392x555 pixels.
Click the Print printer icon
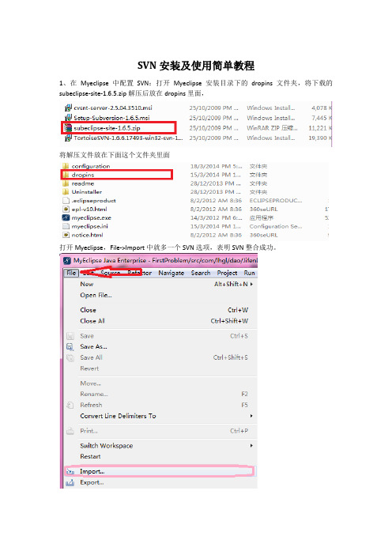tap(70, 431)
